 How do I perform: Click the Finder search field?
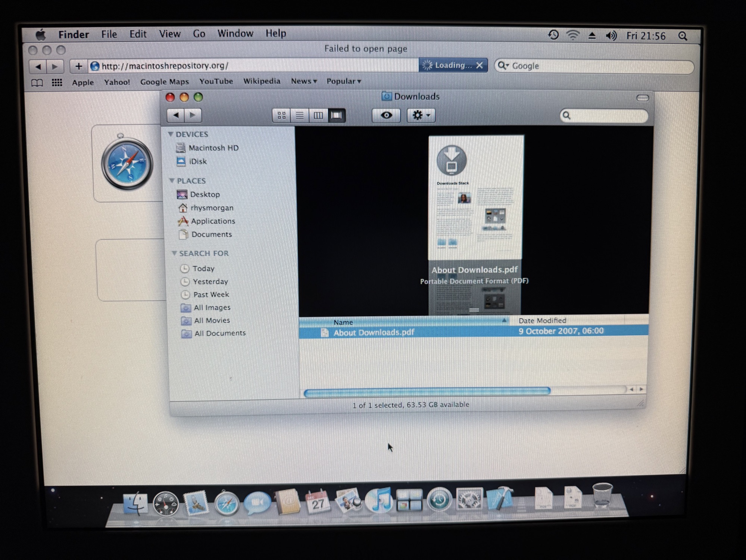(x=608, y=115)
